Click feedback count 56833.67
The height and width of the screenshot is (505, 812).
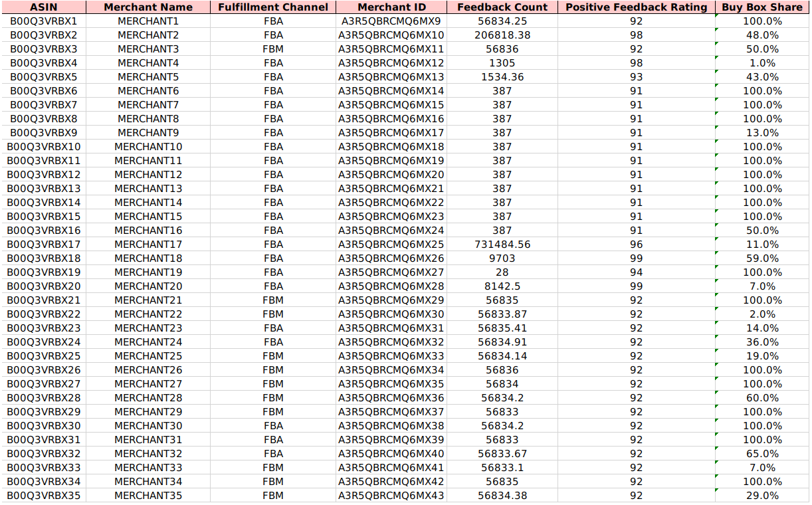point(502,454)
